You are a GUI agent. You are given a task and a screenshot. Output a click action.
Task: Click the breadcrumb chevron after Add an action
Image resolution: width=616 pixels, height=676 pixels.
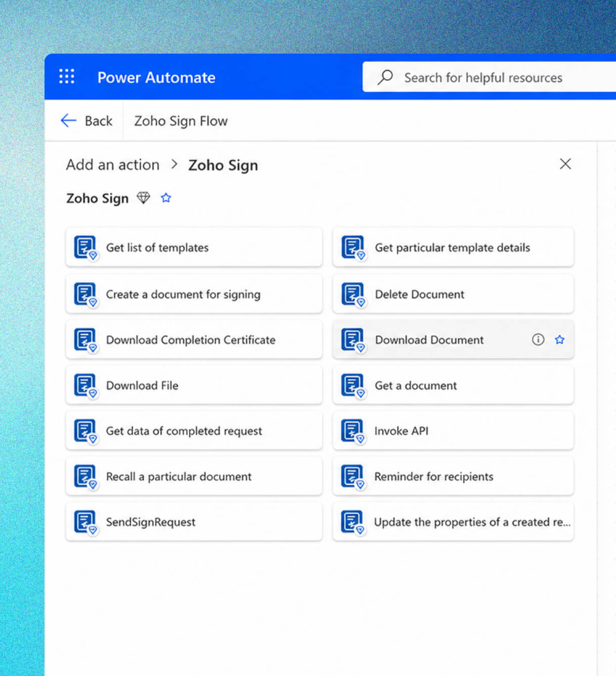pos(174,164)
